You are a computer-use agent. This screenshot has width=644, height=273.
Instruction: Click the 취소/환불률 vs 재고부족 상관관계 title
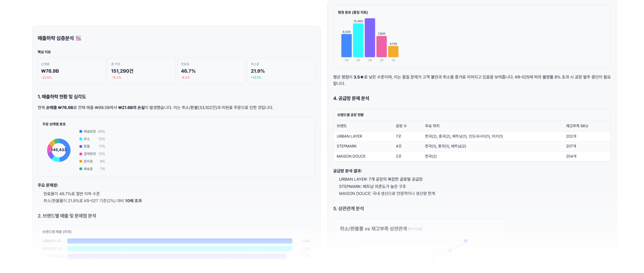(373, 229)
